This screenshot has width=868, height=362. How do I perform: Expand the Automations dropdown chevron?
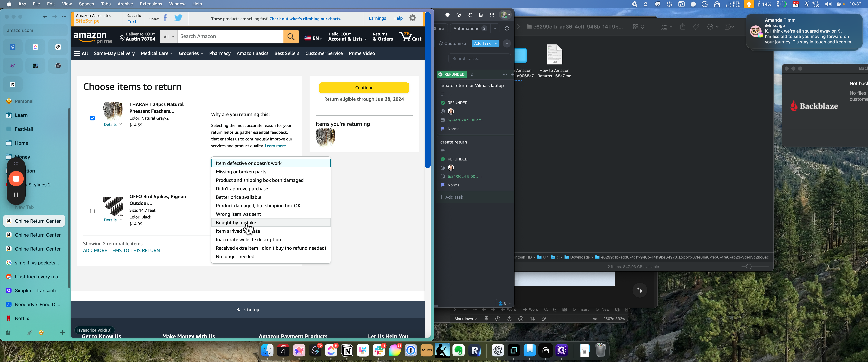click(495, 29)
